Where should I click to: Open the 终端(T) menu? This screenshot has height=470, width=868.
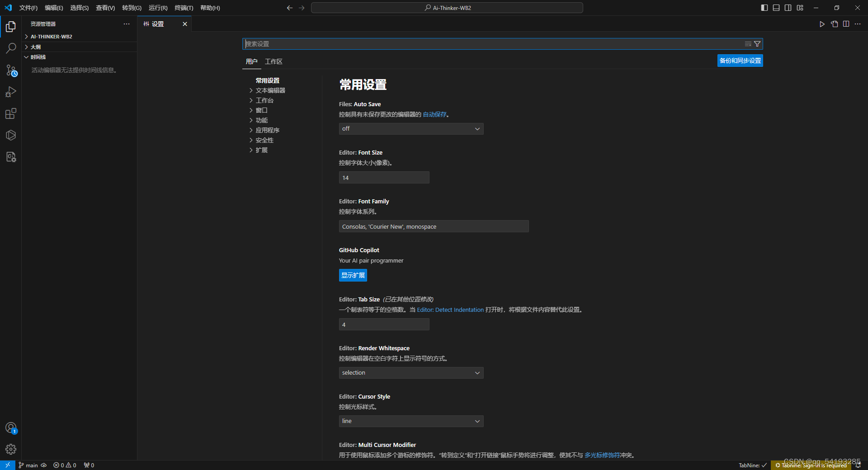click(x=184, y=8)
